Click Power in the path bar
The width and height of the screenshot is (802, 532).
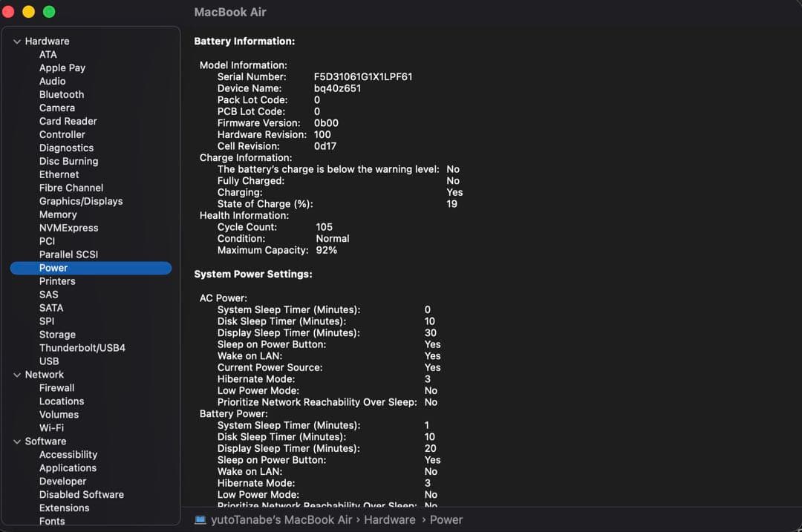pos(446,519)
